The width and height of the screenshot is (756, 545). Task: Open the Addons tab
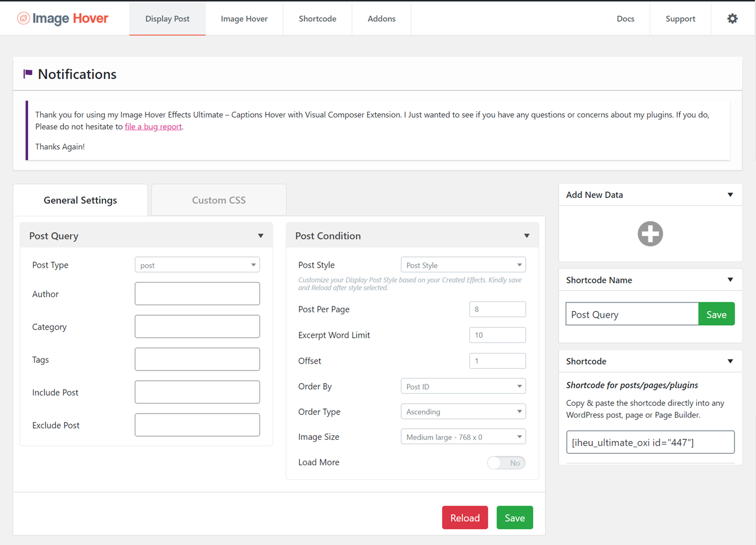pyautogui.click(x=381, y=19)
